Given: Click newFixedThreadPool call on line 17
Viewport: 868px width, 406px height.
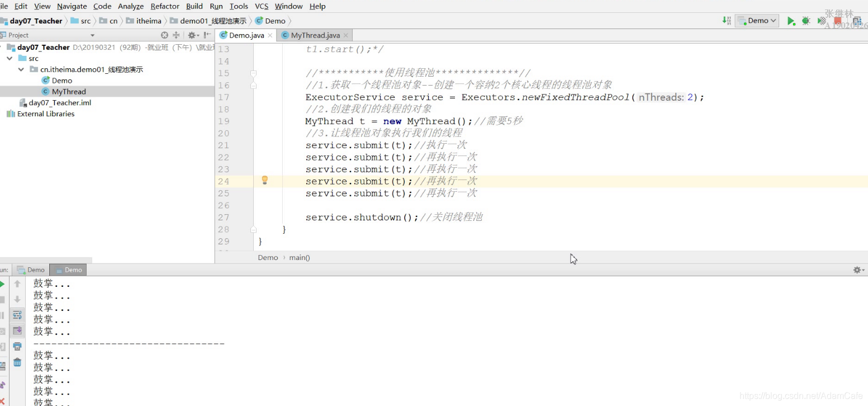Looking at the screenshot, I should click(x=576, y=97).
